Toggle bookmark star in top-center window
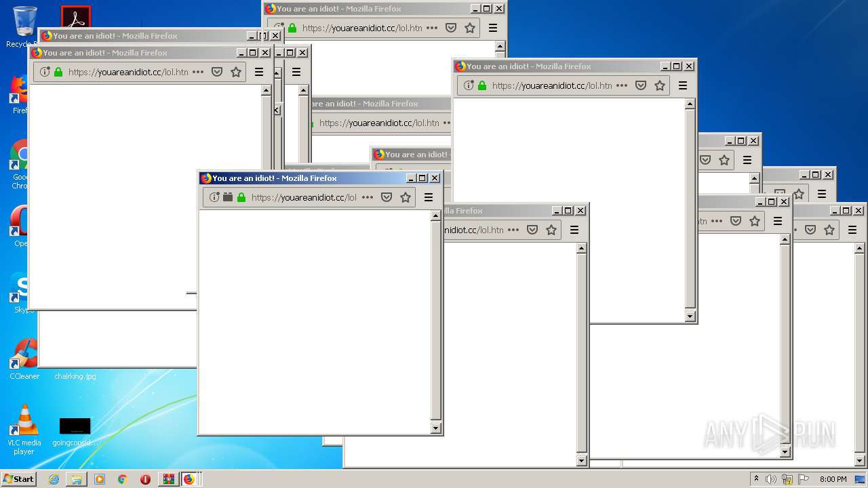The width and height of the screenshot is (868, 488). [x=470, y=28]
